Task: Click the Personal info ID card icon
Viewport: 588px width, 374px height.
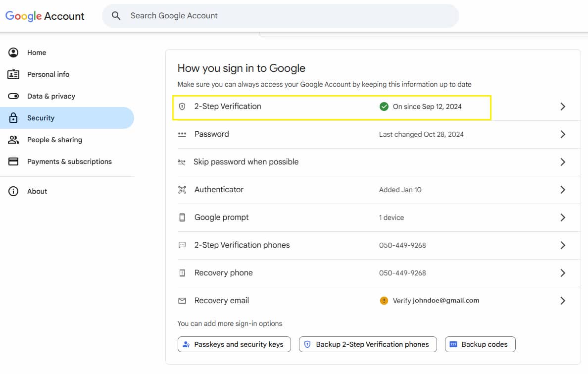Action: point(13,74)
